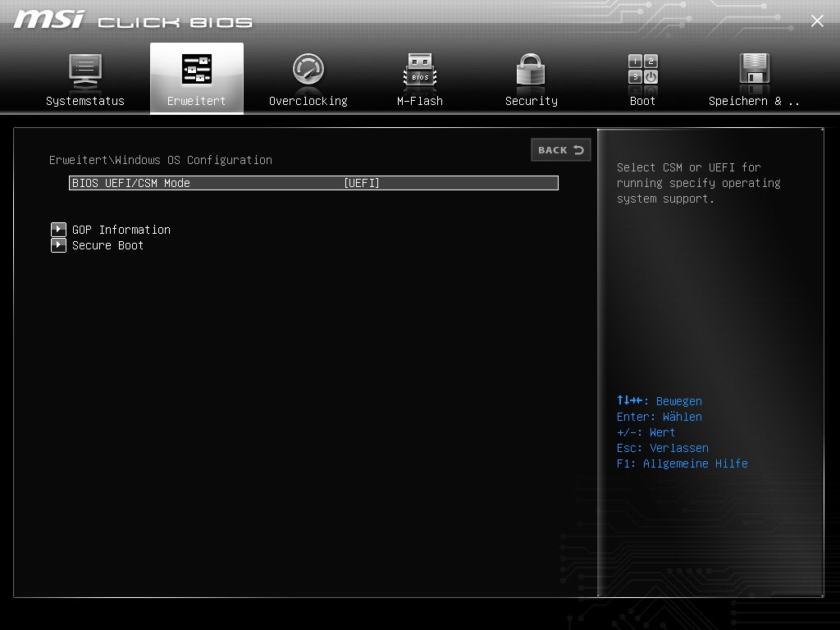840x630 pixels.
Task: Click the M-Flash tab label
Action: pyautogui.click(x=420, y=101)
